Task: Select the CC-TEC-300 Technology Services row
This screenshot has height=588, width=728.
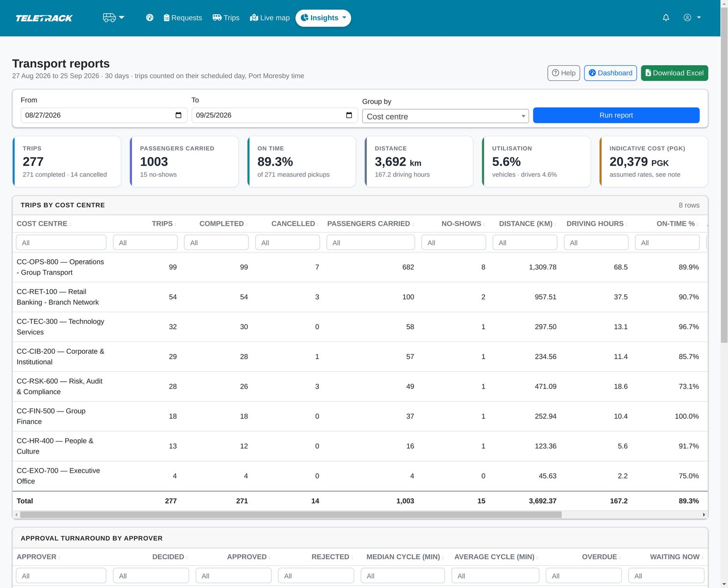Action: [x=360, y=327]
